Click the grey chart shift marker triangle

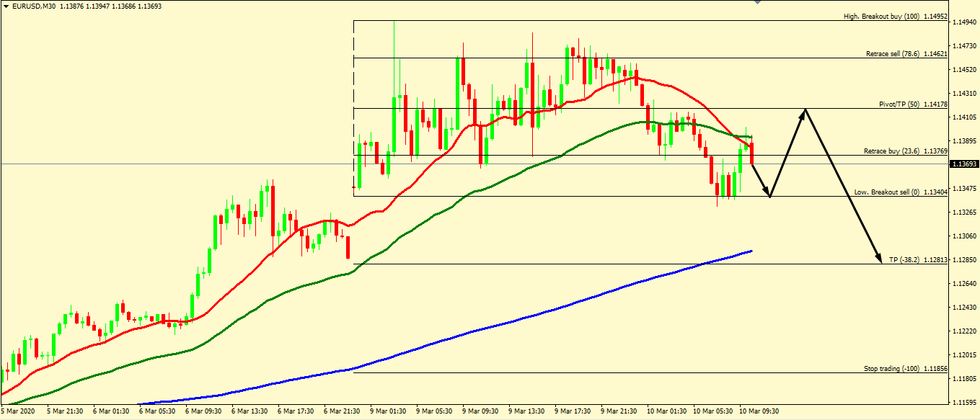[x=757, y=3]
